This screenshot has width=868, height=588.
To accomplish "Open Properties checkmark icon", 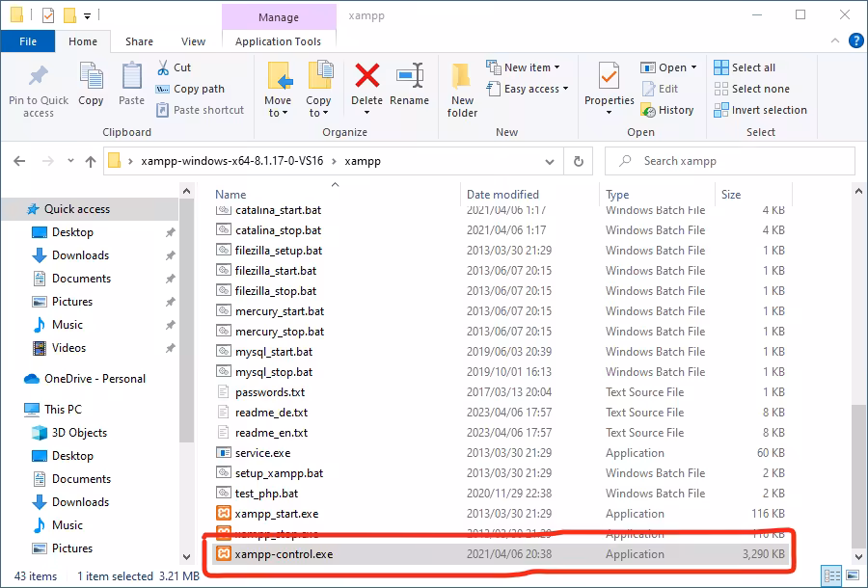I will (609, 76).
